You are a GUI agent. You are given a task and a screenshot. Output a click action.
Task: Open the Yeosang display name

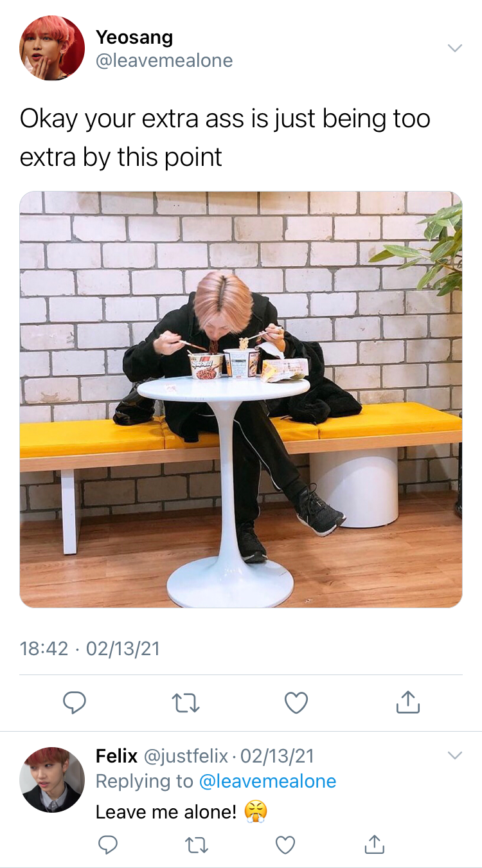tap(134, 37)
